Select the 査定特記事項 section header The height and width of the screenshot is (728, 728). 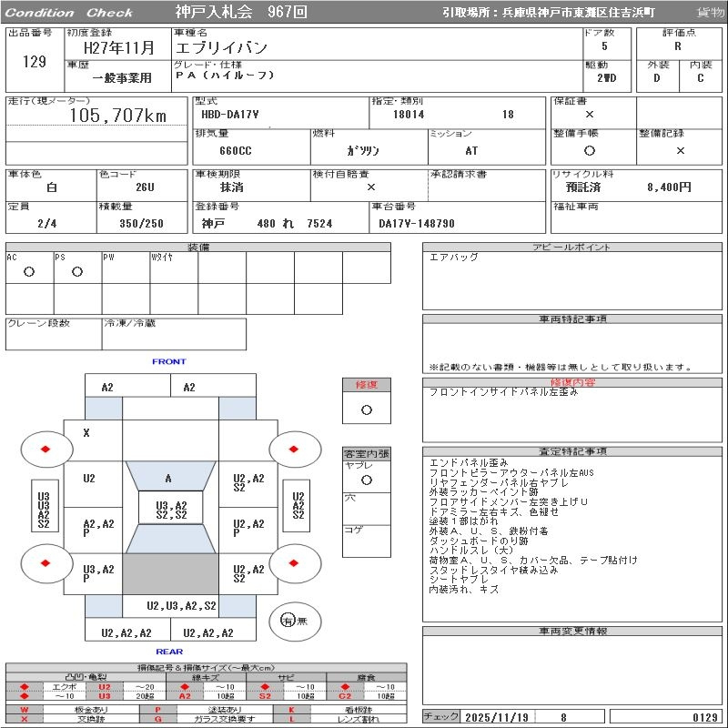(x=574, y=451)
